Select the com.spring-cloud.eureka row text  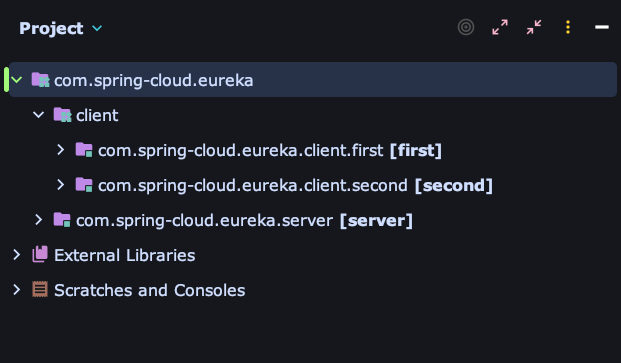pos(154,81)
